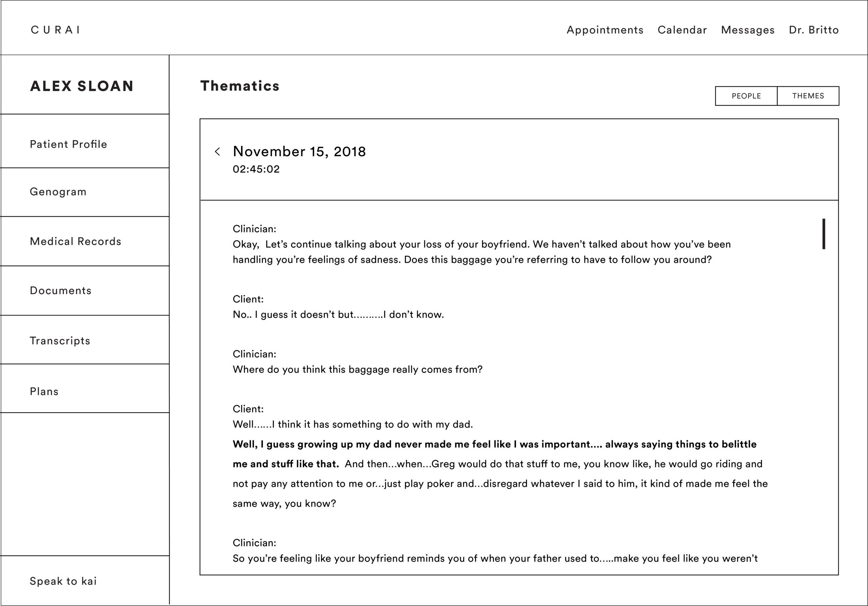The image size is (868, 606).
Task: Go to Medical Records
Action: (76, 242)
